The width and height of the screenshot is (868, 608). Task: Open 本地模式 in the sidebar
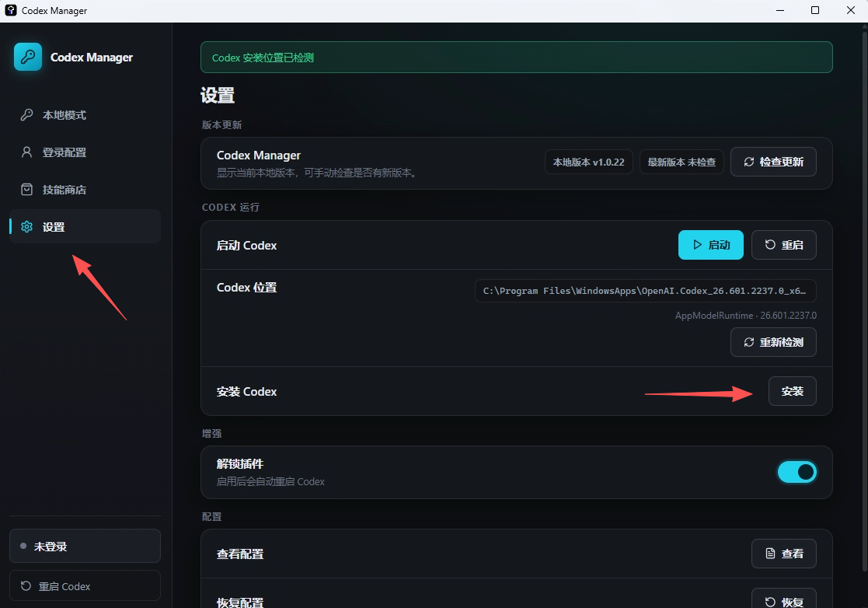click(x=85, y=115)
